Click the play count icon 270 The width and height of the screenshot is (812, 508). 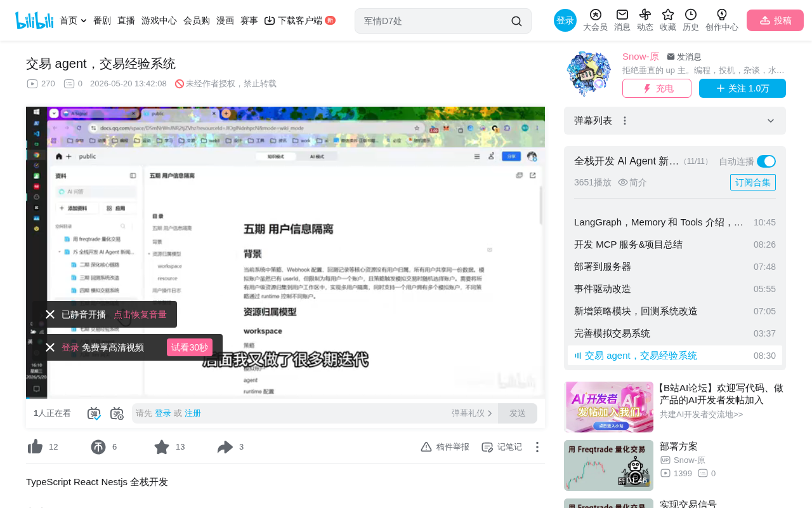click(32, 84)
